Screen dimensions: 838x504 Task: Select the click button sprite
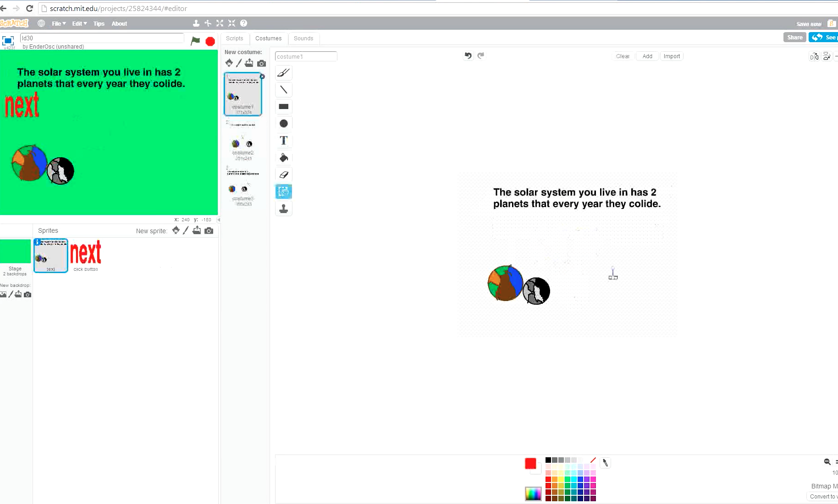(x=86, y=256)
